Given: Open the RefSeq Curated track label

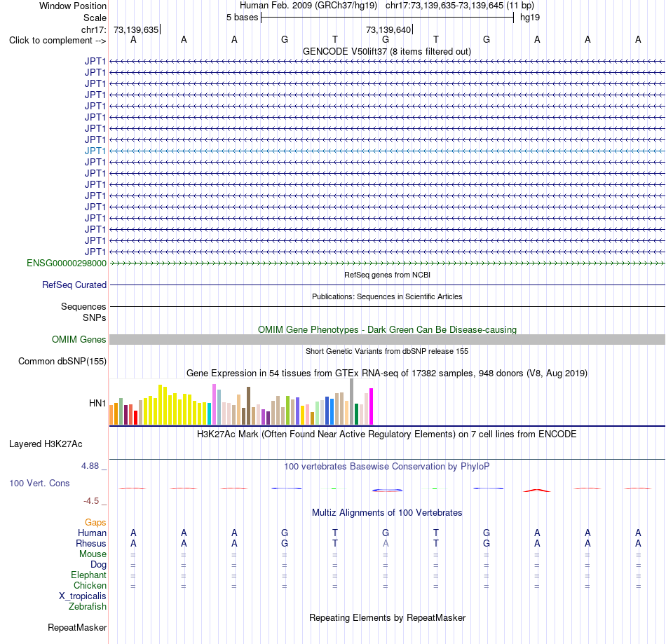Looking at the screenshot, I should point(74,285).
